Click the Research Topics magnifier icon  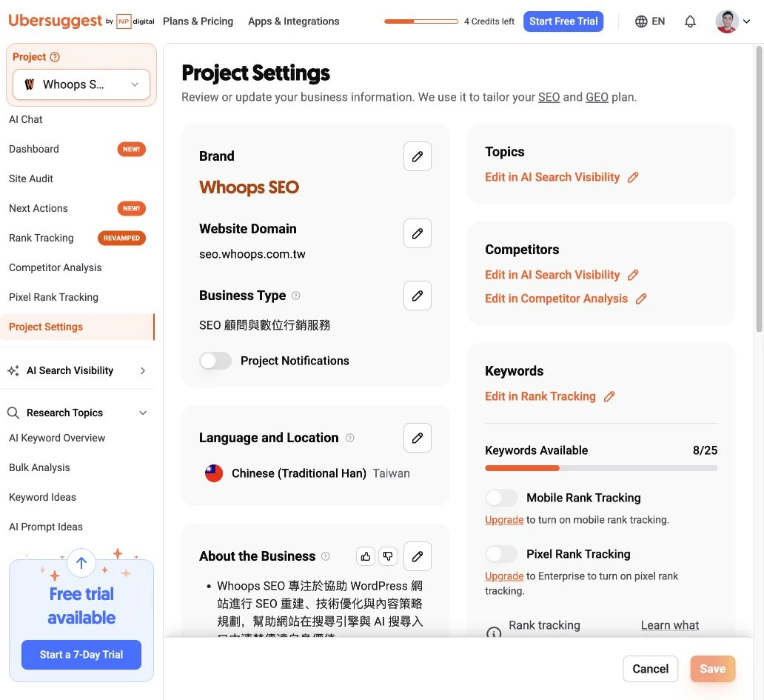pyautogui.click(x=13, y=413)
